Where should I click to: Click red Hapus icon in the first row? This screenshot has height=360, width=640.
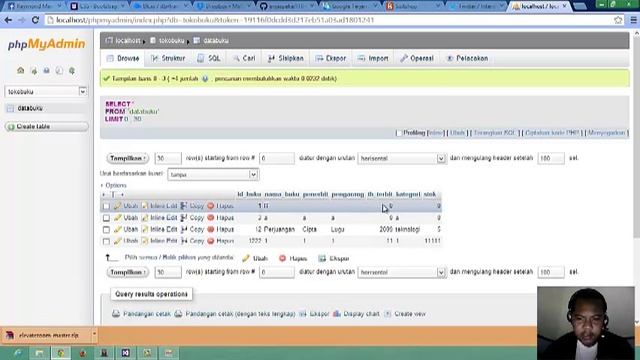click(211, 206)
